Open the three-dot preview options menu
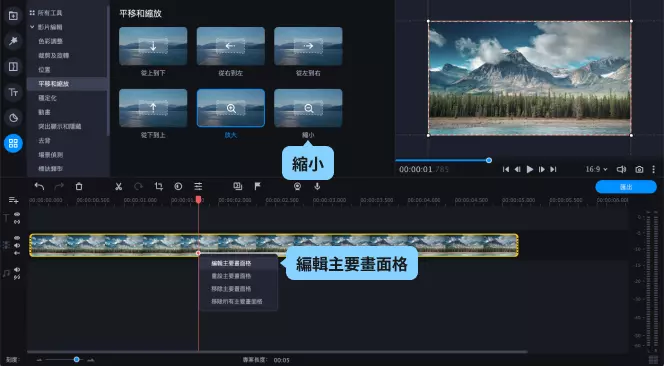The height and width of the screenshot is (366, 664). click(653, 169)
